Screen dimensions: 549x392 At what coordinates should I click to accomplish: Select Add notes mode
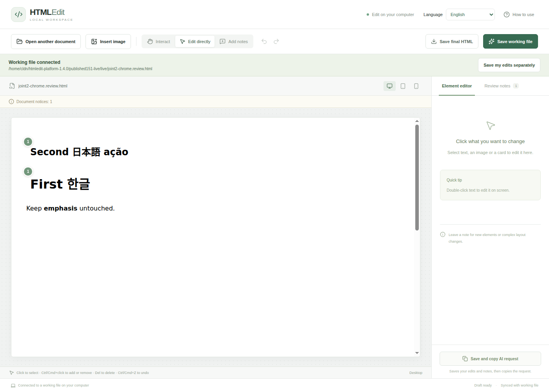point(234,42)
